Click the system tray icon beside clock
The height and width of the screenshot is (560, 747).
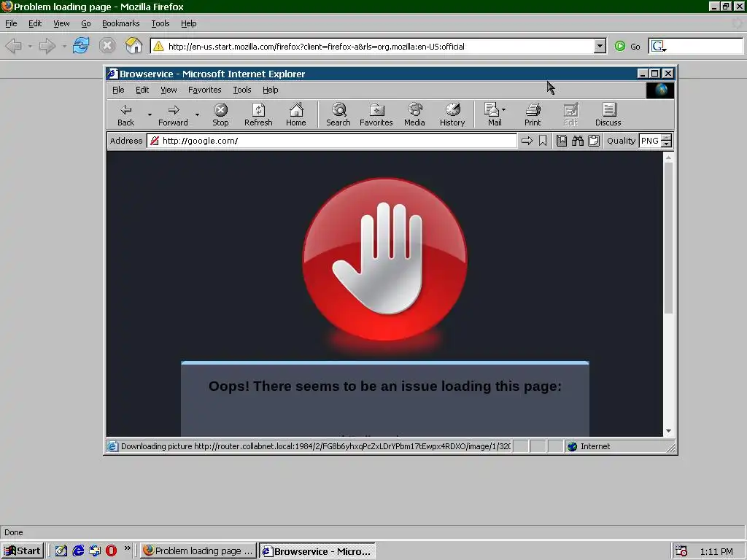coord(681,551)
